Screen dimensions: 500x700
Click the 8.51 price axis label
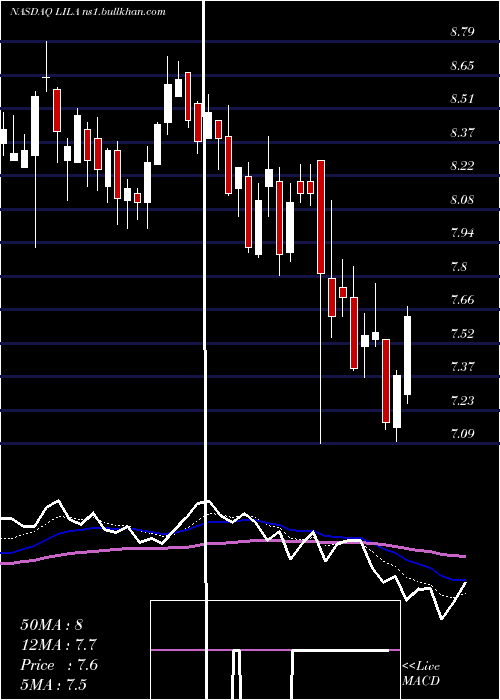(x=462, y=99)
